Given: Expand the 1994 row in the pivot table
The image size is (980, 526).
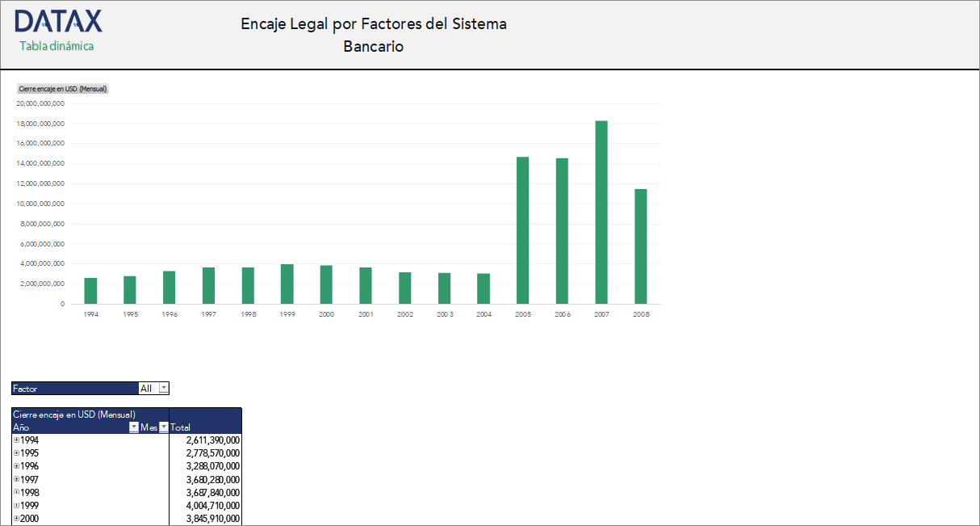Looking at the screenshot, I should point(16,440).
